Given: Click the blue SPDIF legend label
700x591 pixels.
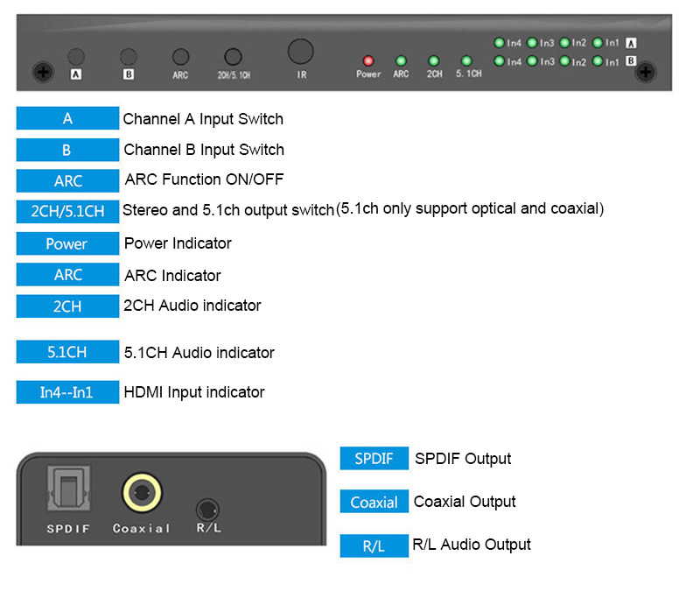Looking at the screenshot, I should coord(374,459).
